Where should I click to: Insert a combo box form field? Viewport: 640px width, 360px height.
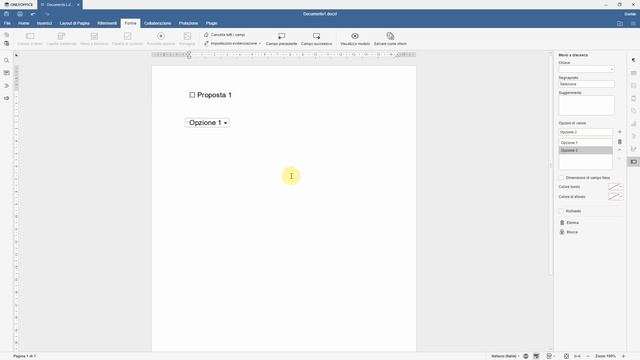[x=61, y=38]
